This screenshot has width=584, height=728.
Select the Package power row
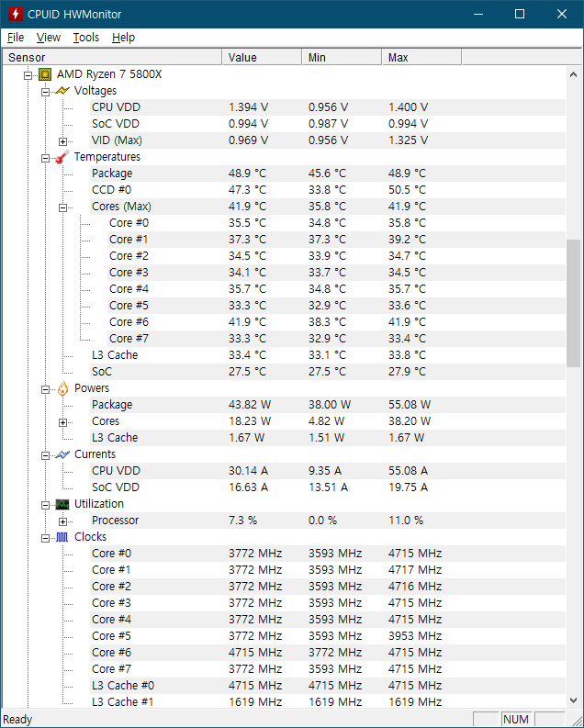pyautogui.click(x=328, y=405)
